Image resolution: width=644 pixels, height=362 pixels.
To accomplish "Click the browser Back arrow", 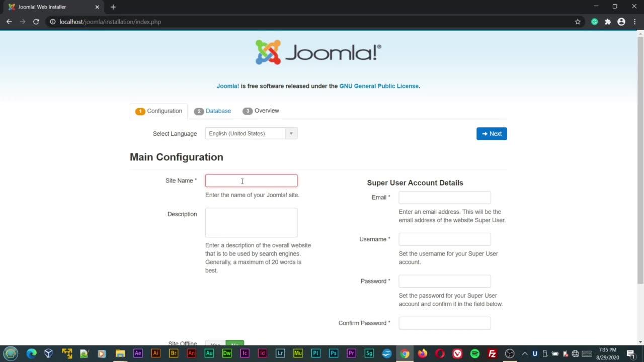I will click(x=9, y=22).
